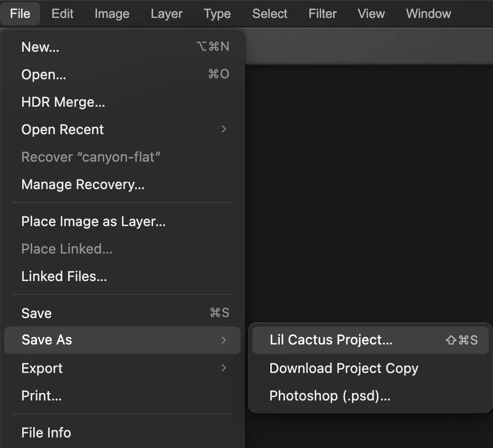Open the Filter menu
Screen dimensions: 493x448
pyautogui.click(x=323, y=14)
